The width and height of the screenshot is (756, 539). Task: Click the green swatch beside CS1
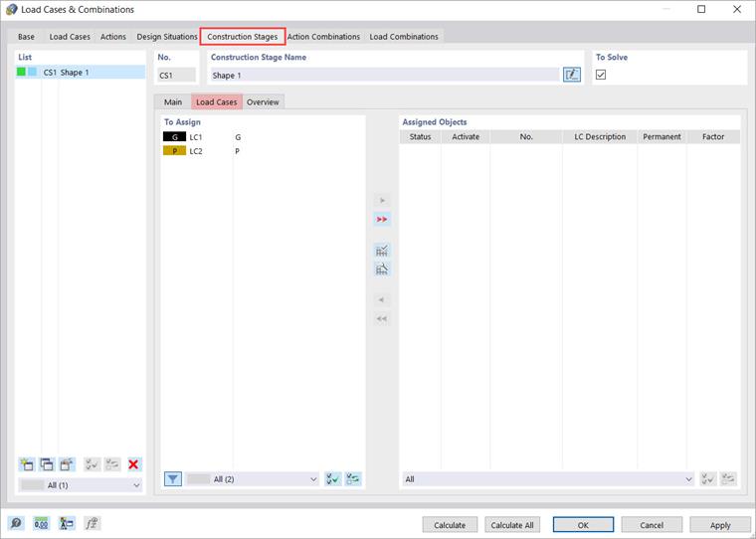(x=21, y=72)
